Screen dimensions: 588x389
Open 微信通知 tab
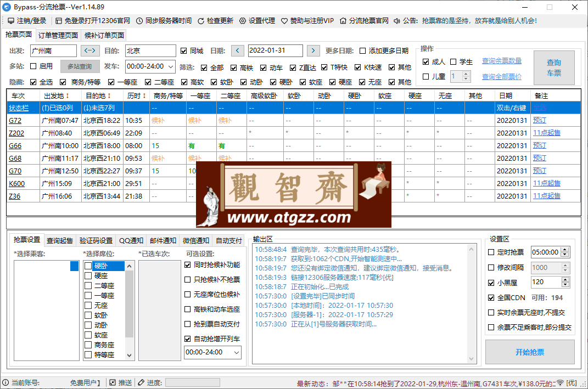point(196,241)
